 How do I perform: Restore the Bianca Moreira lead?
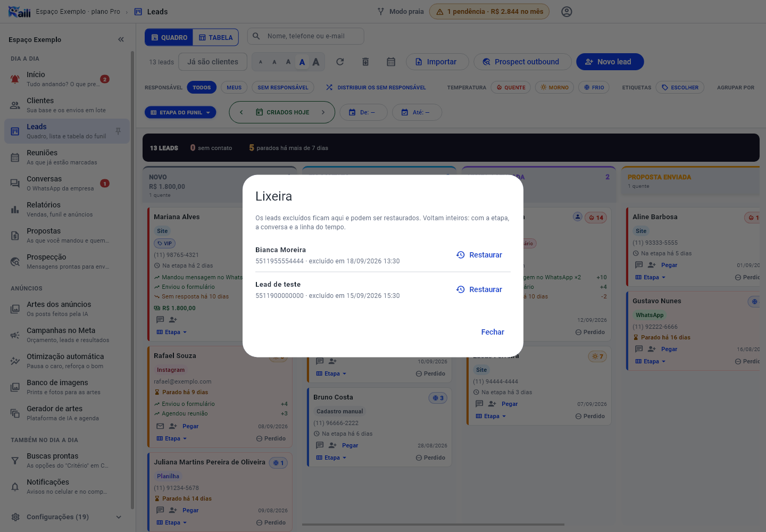coord(479,255)
